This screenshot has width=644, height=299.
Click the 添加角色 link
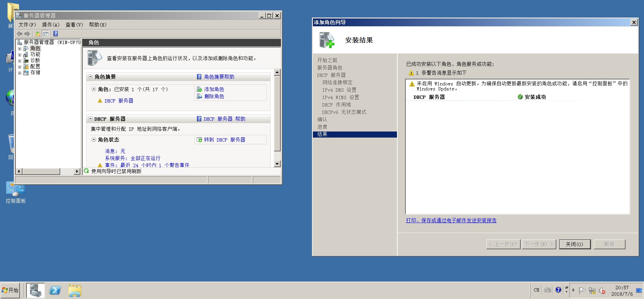tap(214, 89)
